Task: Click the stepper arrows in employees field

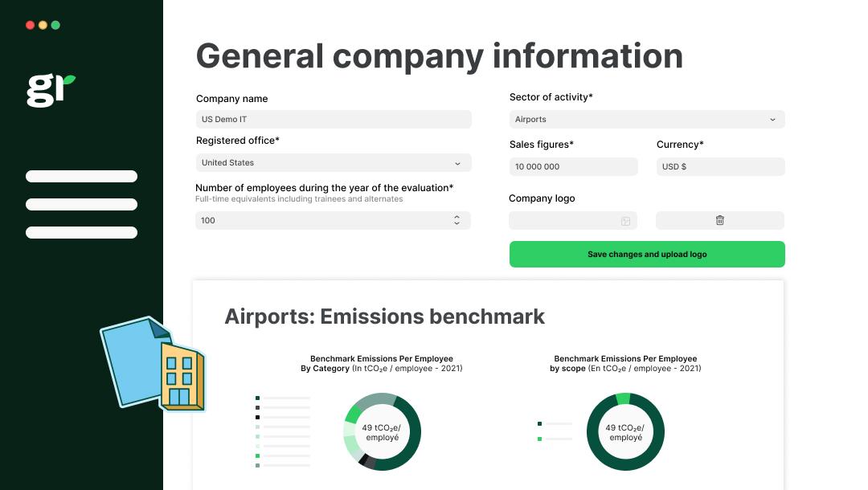Action: 457,220
